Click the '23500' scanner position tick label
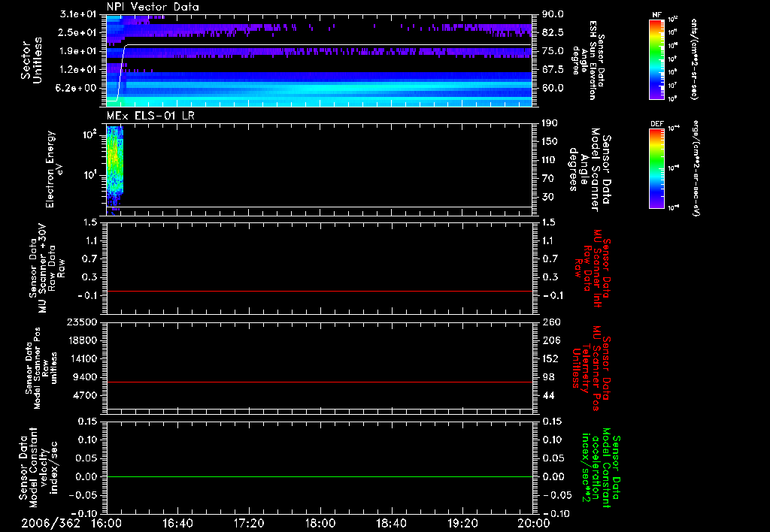Image resolution: width=770 pixels, height=532 pixels. coord(81,322)
